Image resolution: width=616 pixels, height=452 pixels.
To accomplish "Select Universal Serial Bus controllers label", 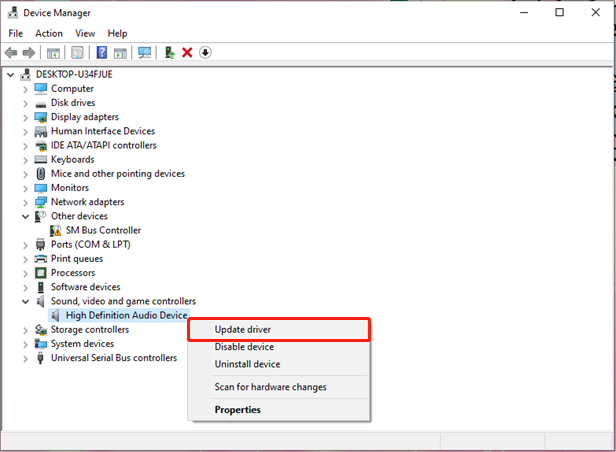I will (x=114, y=358).
